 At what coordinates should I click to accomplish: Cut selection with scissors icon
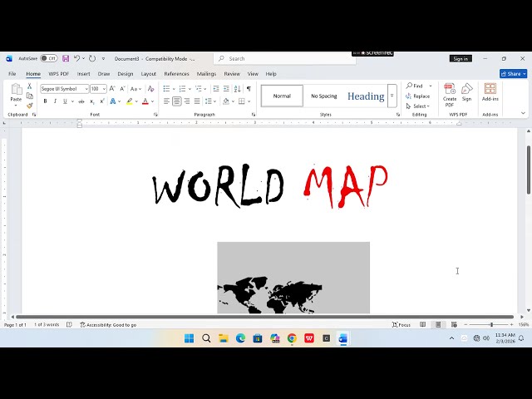pos(30,86)
